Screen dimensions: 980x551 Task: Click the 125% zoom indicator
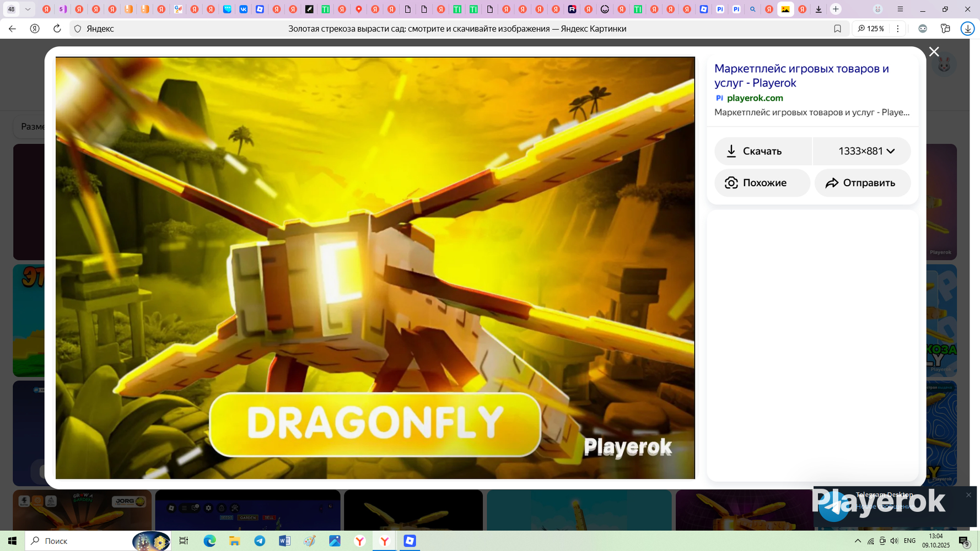click(871, 29)
